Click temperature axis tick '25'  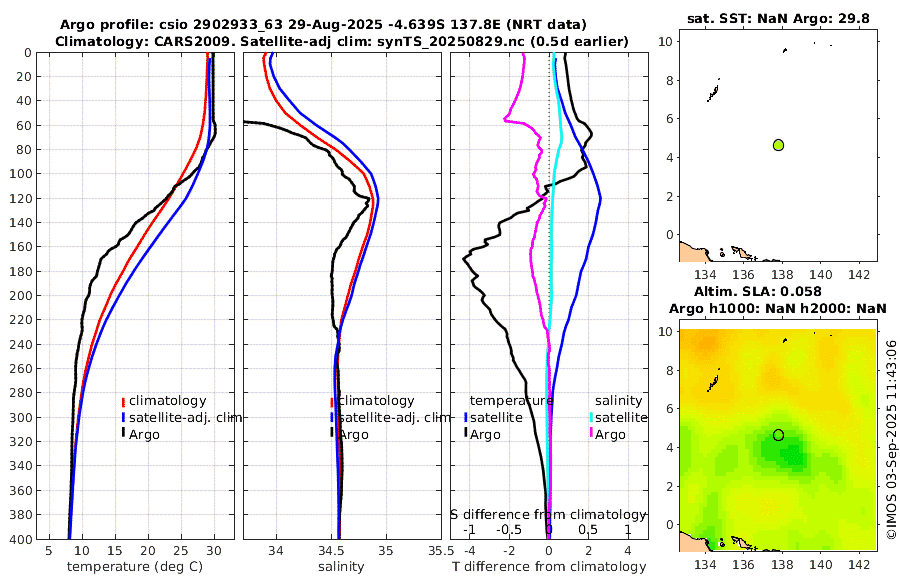[181, 551]
